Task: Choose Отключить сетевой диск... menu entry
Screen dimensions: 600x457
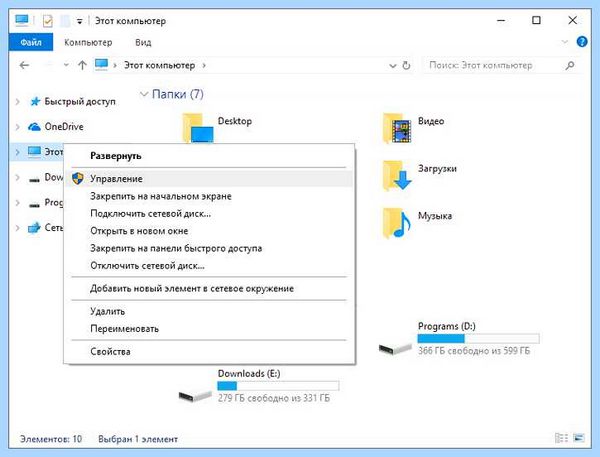Action: (209, 266)
